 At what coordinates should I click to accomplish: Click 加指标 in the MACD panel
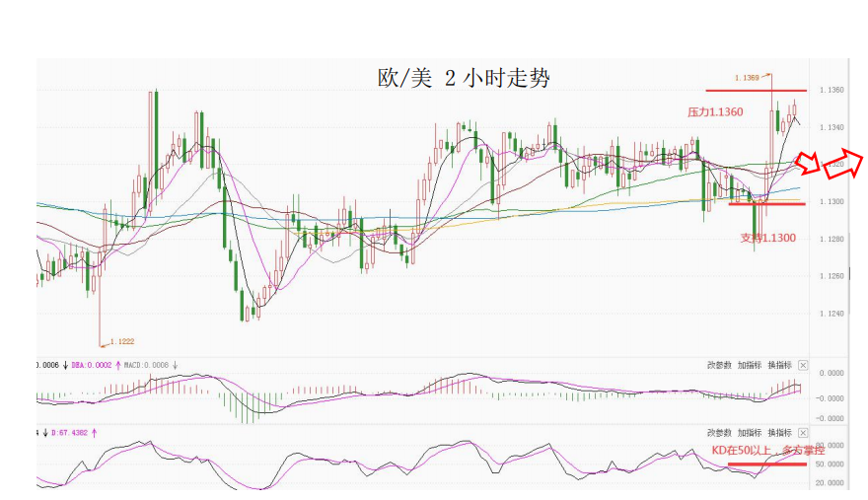(x=750, y=366)
